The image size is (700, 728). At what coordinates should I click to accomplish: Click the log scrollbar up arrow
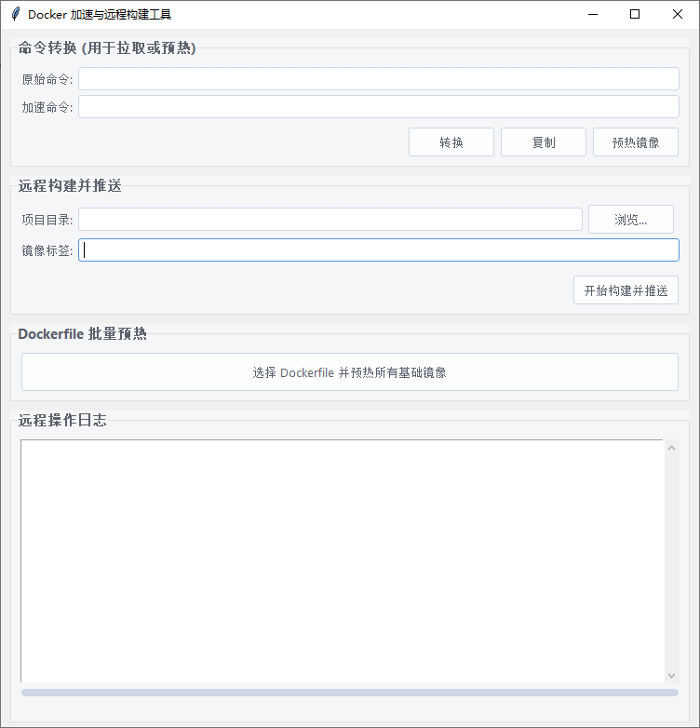pyautogui.click(x=672, y=448)
